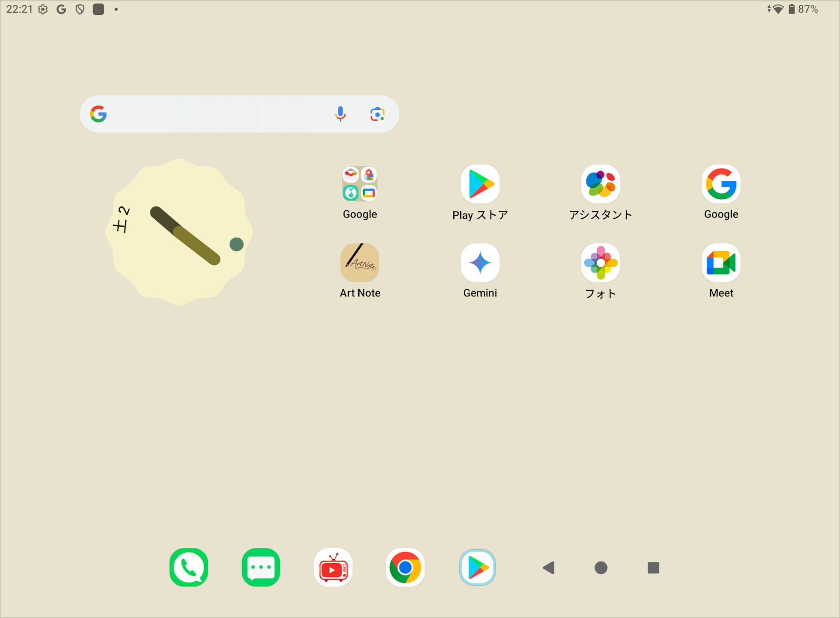Tap the Wi-Fi status icon
Image resolution: width=840 pixels, height=618 pixels.
[x=778, y=9]
